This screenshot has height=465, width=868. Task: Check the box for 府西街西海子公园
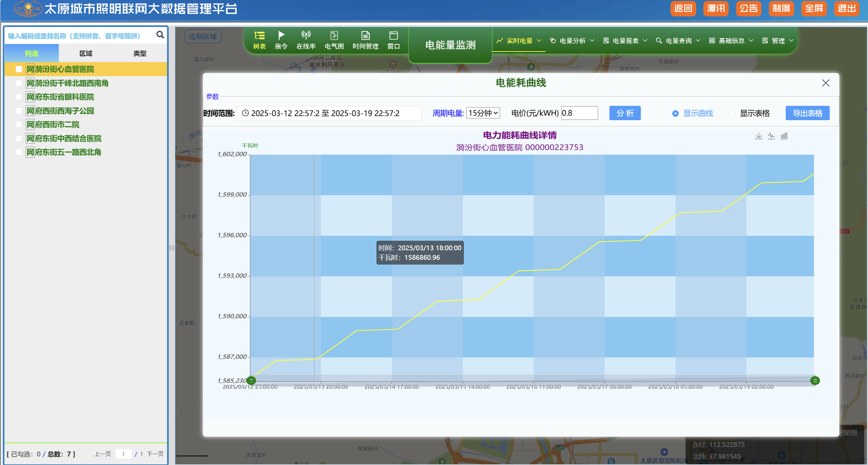click(x=19, y=111)
